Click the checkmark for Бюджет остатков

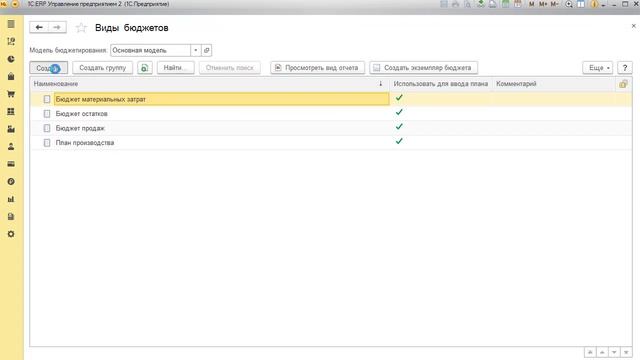pos(399,112)
